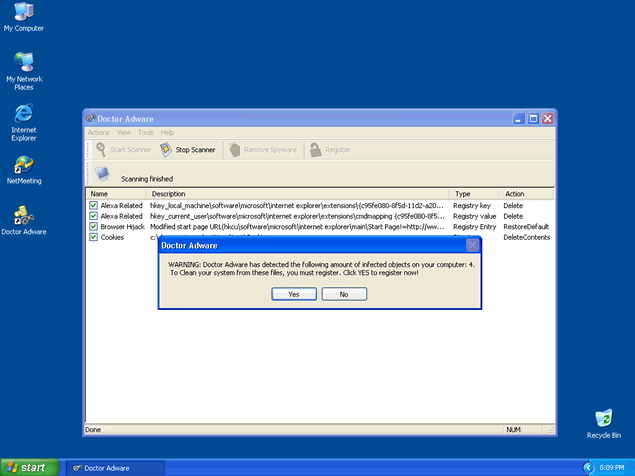Image resolution: width=635 pixels, height=476 pixels.
Task: Select the My Network Places icon
Action: (x=23, y=62)
